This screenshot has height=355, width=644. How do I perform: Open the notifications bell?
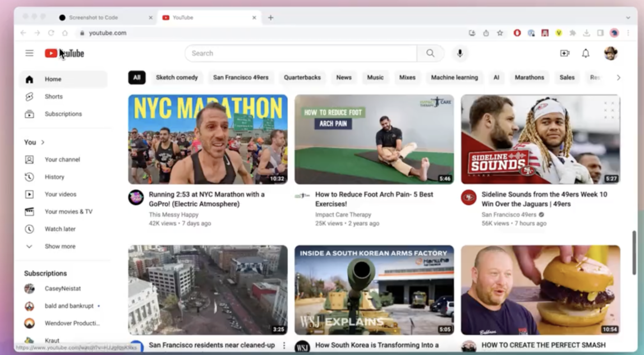(x=586, y=53)
